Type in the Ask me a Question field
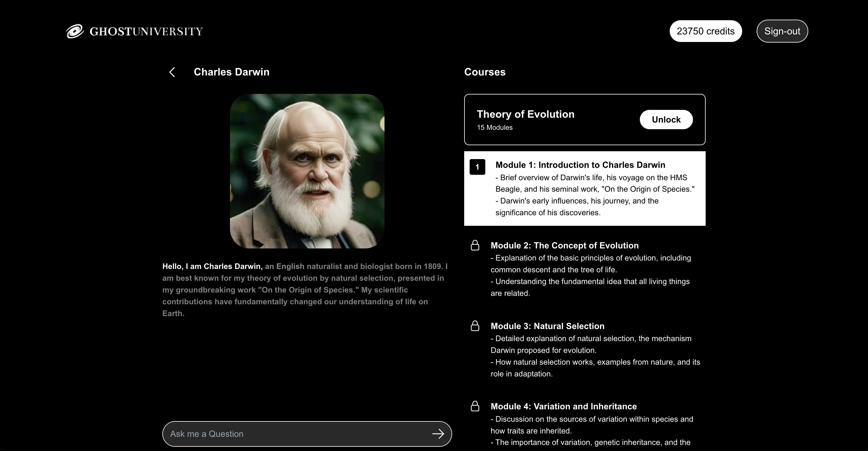Viewport: 868px width, 451px height. point(296,434)
